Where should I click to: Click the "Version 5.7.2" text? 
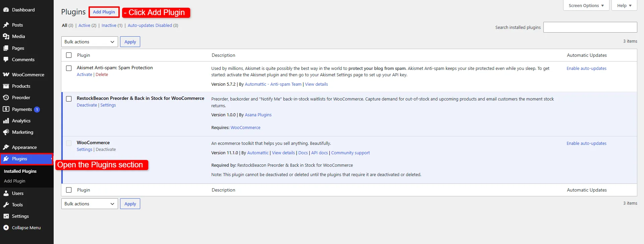click(223, 84)
